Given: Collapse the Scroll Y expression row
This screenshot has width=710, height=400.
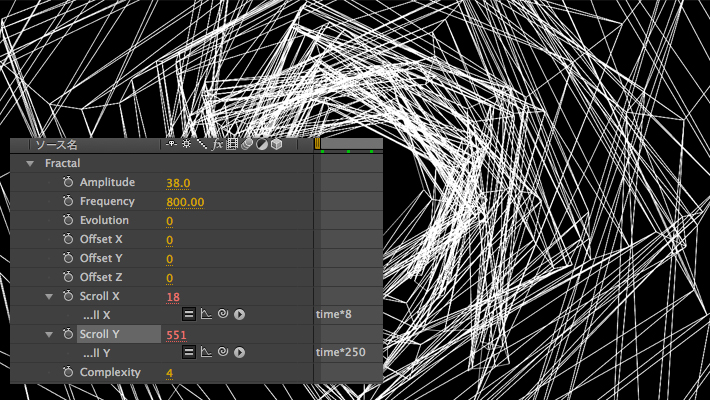Looking at the screenshot, I should click(49, 335).
